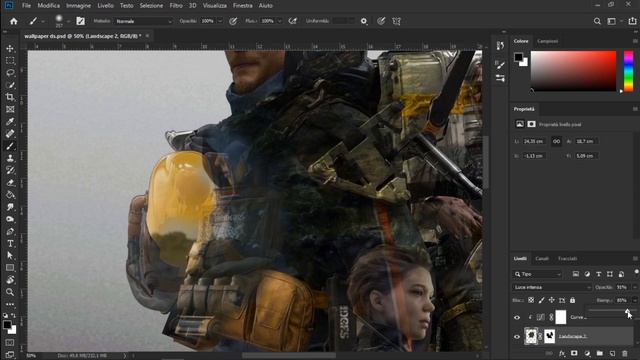The image size is (640, 360).
Task: Select the Horizontal Type tool
Action: coord(10,244)
